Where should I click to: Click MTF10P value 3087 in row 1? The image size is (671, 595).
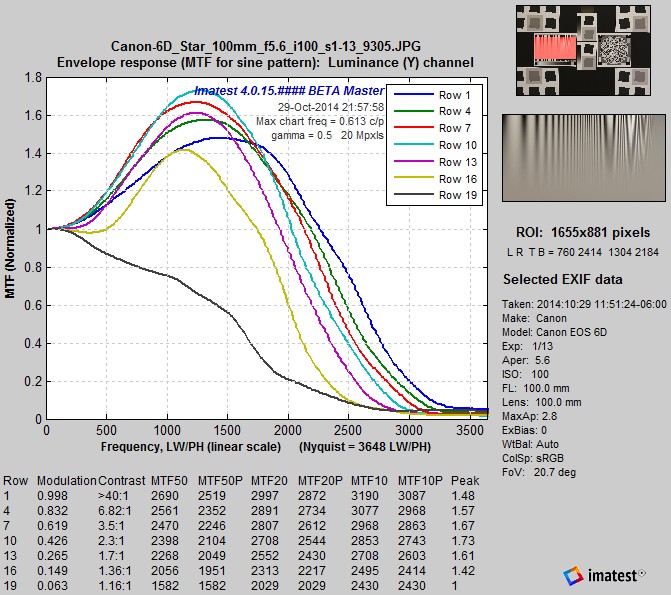[412, 496]
